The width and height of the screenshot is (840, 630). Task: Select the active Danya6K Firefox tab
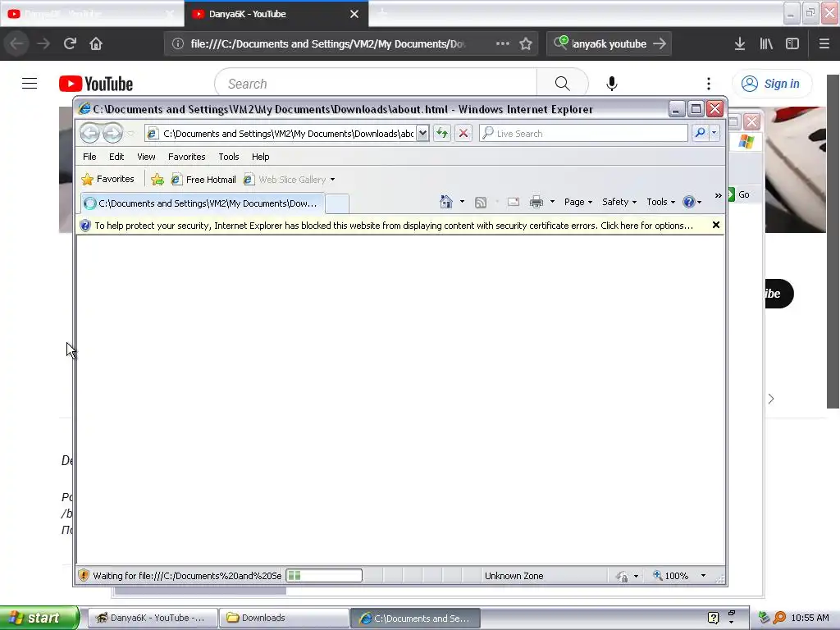click(276, 14)
